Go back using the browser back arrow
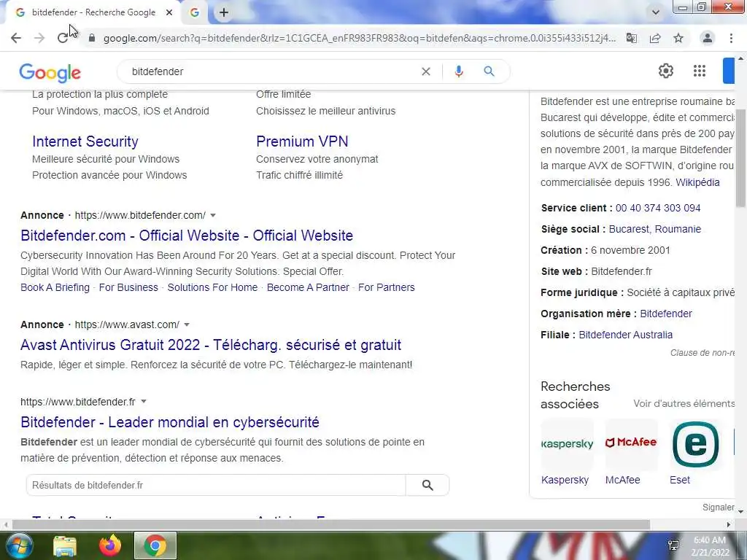This screenshot has height=560, width=747. (16, 38)
